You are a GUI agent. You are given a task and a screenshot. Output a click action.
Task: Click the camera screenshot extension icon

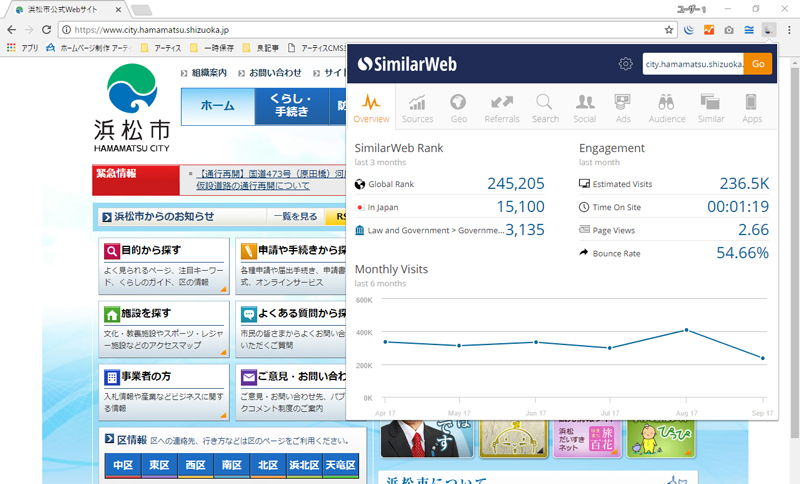(729, 30)
